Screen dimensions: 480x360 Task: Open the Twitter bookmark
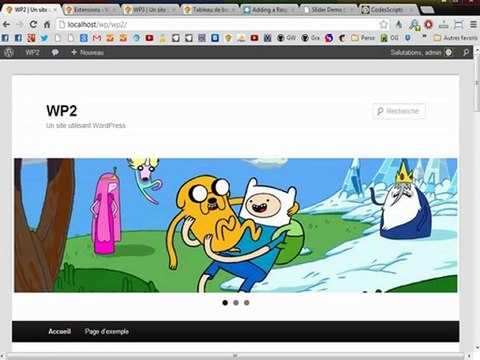(44, 38)
